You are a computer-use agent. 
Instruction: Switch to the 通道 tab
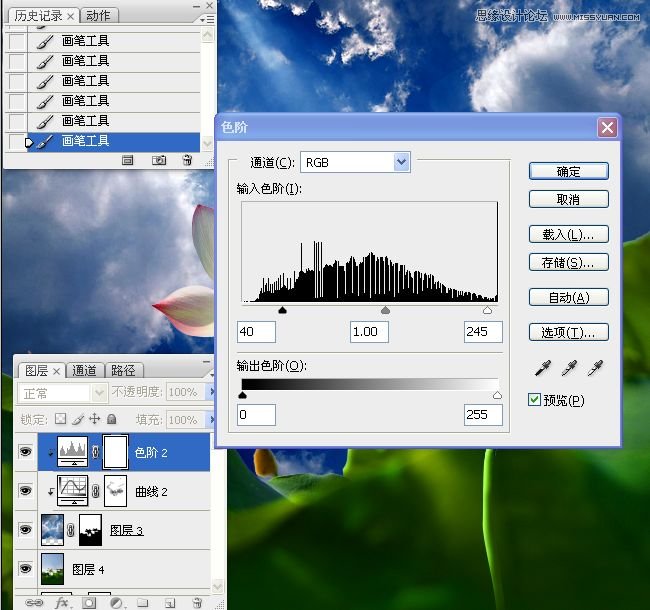coord(84,370)
